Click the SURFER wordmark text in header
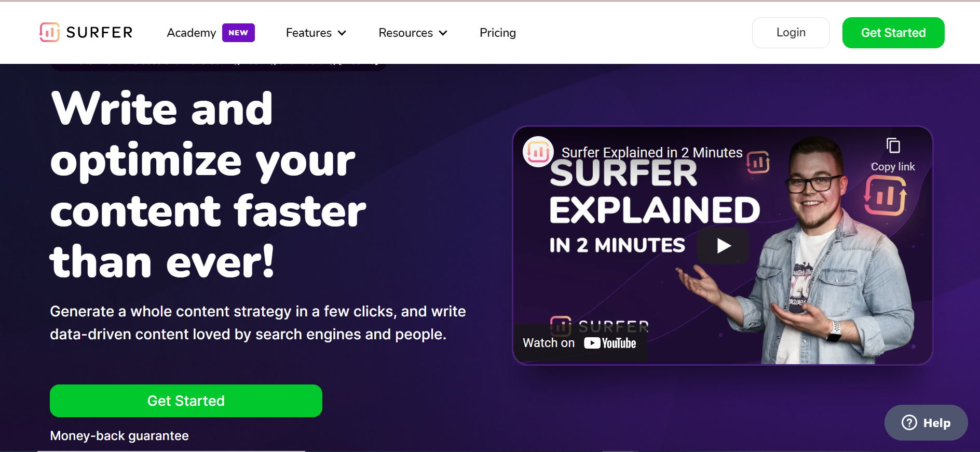This screenshot has width=980, height=452. 100,32
